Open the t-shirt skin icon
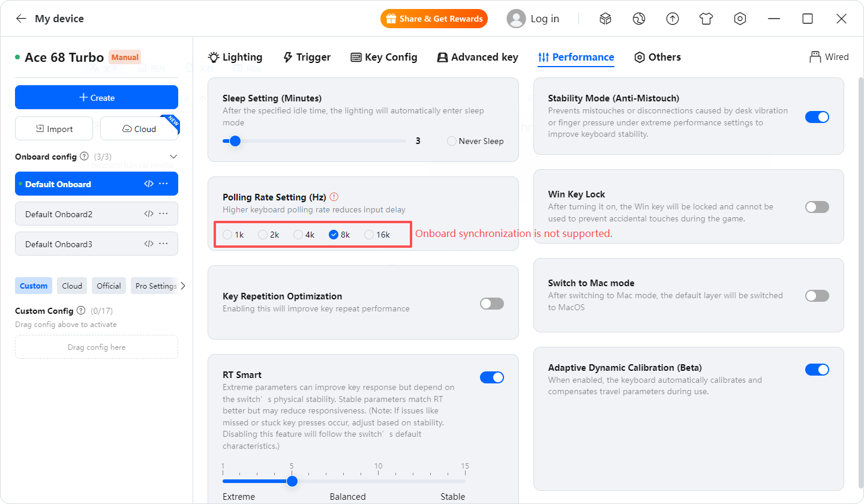The height and width of the screenshot is (504, 864). (x=706, y=19)
